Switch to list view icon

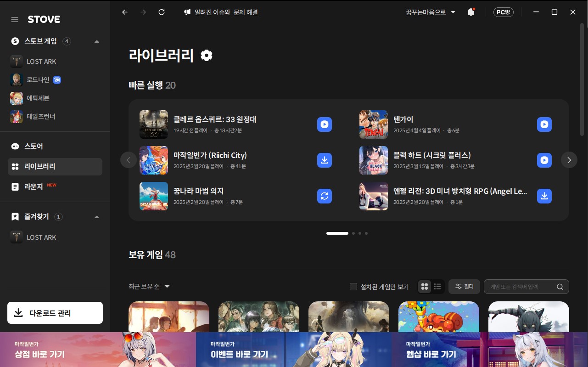pos(437,287)
